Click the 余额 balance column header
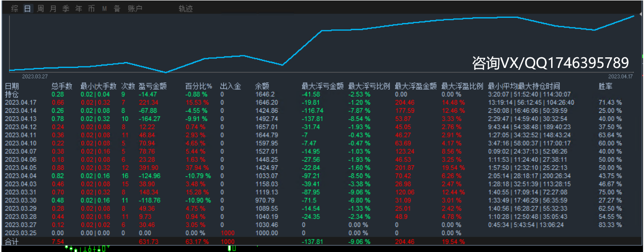Screen dimensions: 644x252 point(262,86)
